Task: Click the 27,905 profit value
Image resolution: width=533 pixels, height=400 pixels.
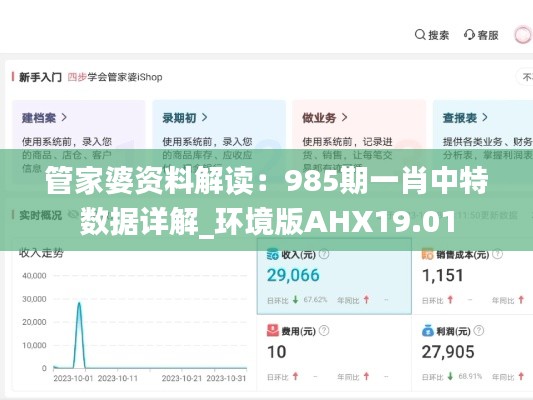Action: click(448, 352)
